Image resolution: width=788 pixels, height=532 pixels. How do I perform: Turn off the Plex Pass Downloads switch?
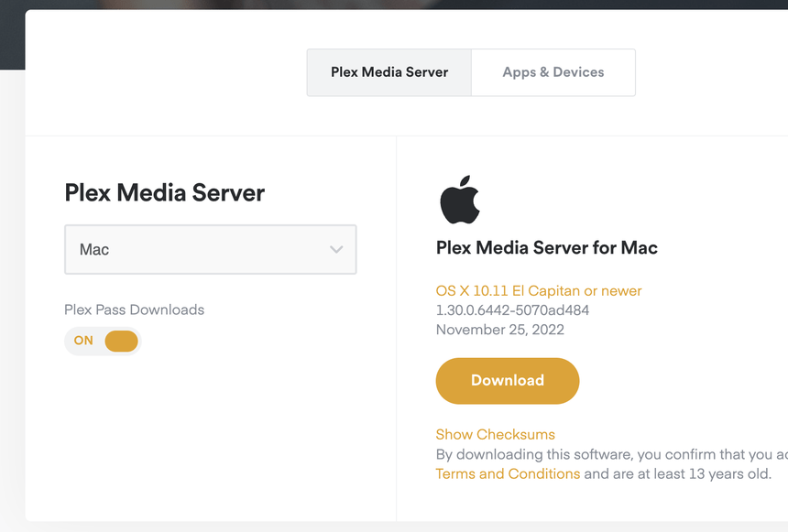click(103, 341)
